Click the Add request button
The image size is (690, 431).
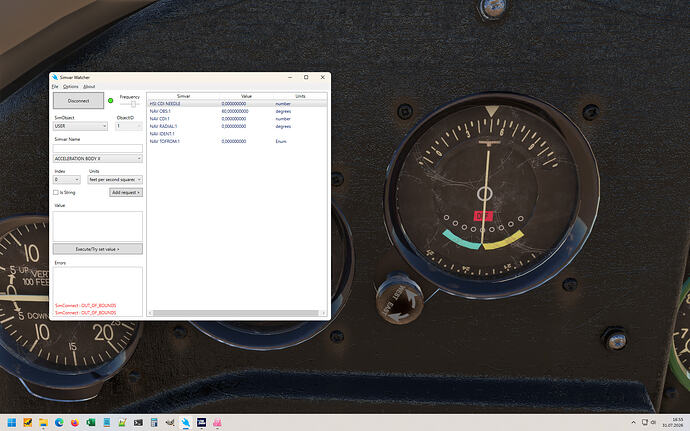point(126,192)
